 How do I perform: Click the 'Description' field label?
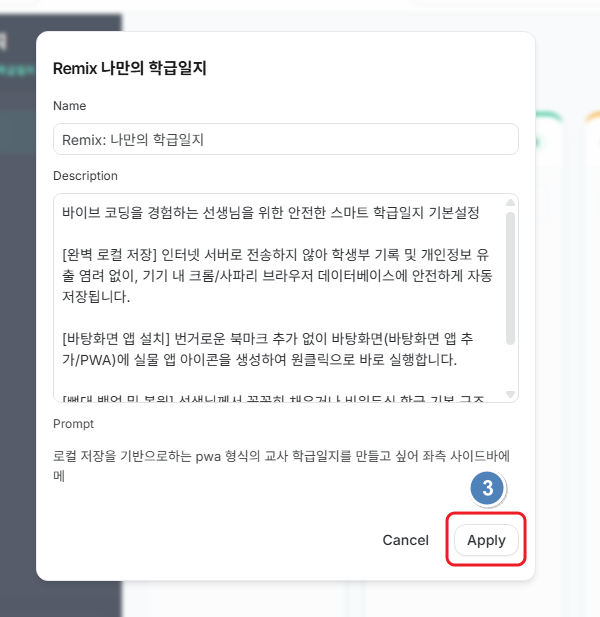tap(85, 175)
